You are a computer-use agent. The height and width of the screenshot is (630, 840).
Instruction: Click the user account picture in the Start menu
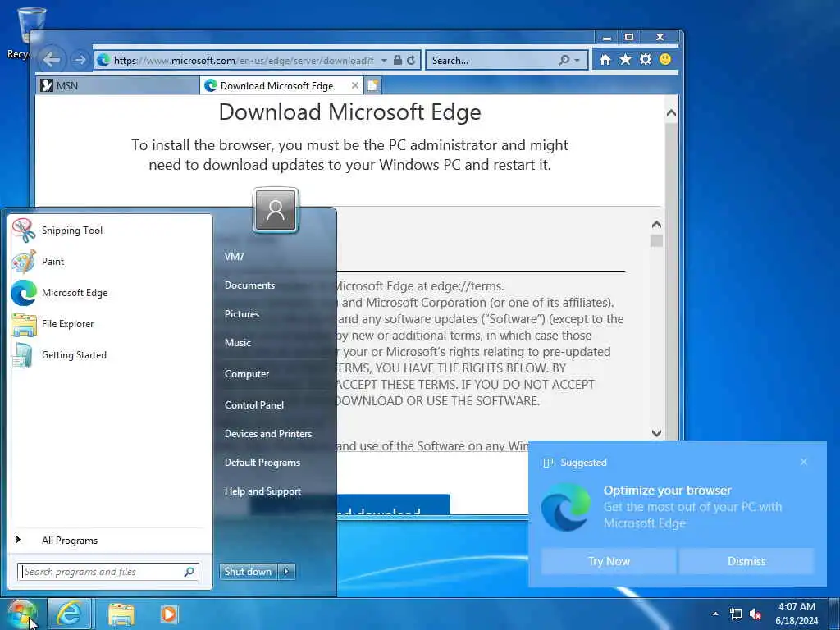pyautogui.click(x=276, y=210)
